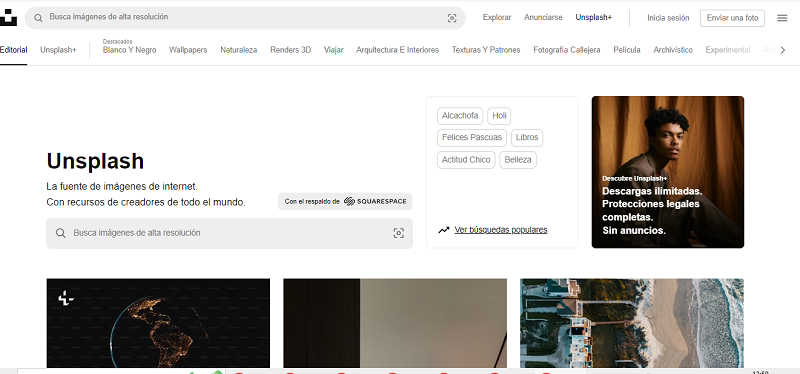800x374 pixels.
Task: Switch to the Wallpapers category
Action: coord(188,50)
